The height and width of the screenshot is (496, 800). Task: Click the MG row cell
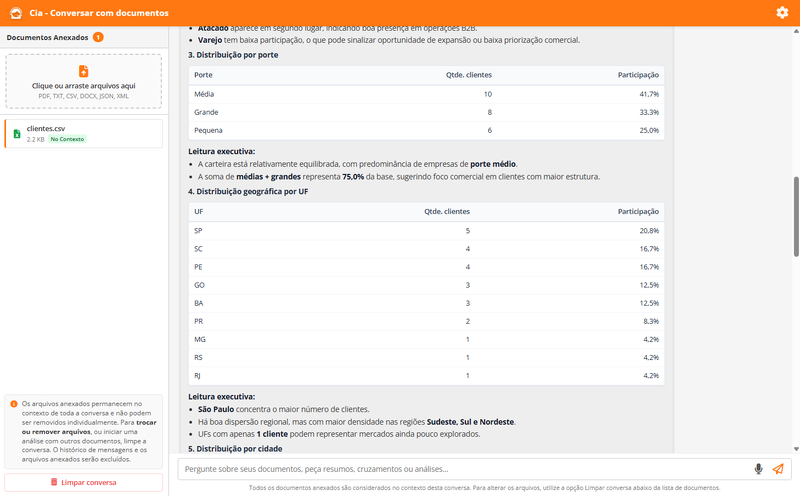(x=199, y=339)
